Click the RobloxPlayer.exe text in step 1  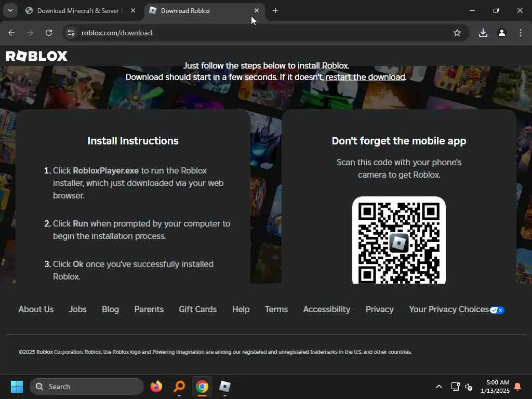(106, 170)
